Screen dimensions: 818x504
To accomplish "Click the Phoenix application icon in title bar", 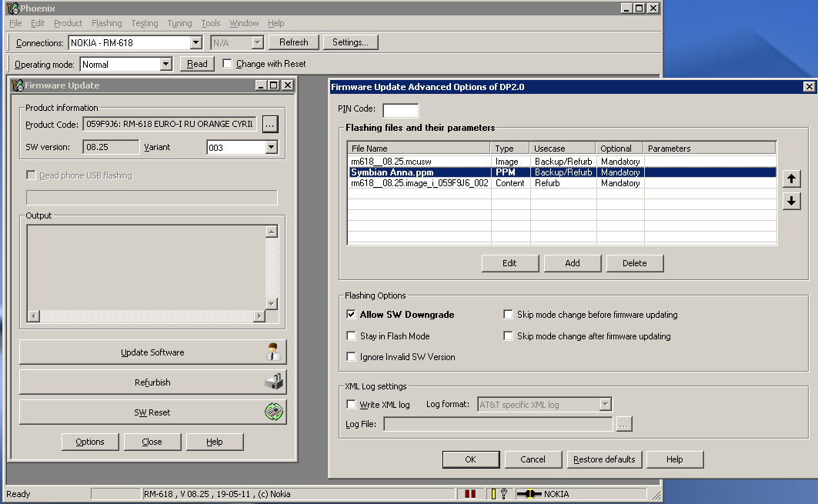I will pyautogui.click(x=12, y=8).
